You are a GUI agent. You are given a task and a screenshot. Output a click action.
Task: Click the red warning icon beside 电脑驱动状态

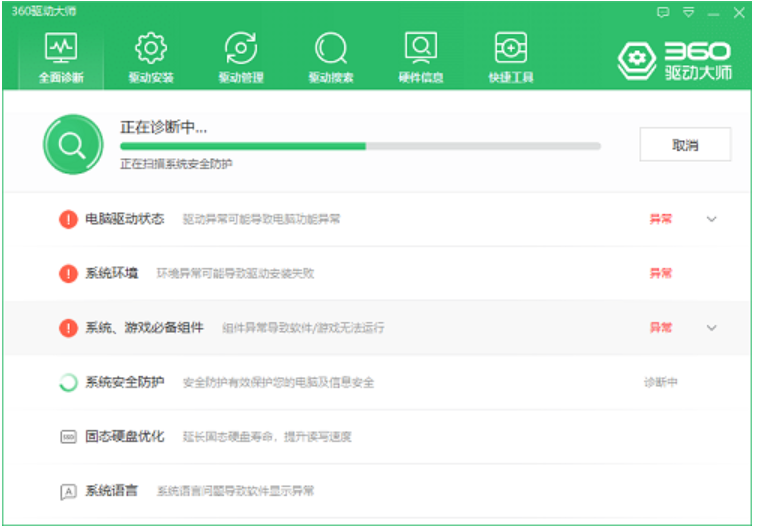68,219
